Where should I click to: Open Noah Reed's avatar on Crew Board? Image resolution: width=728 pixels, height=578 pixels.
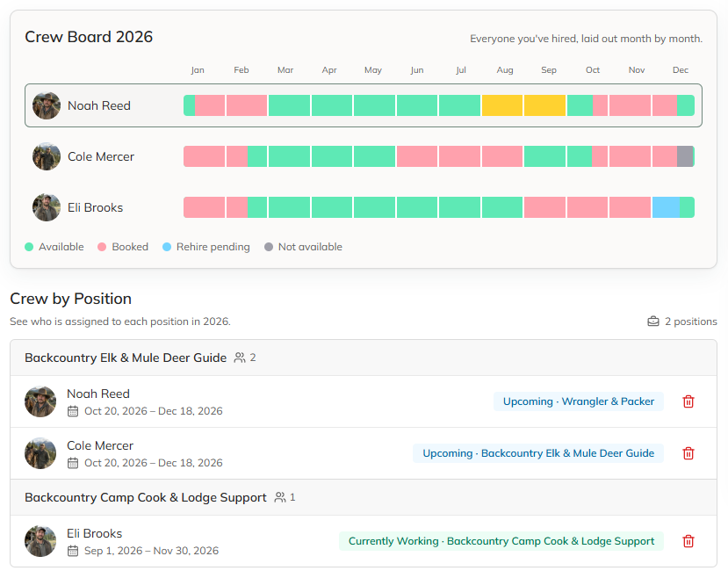pos(47,106)
